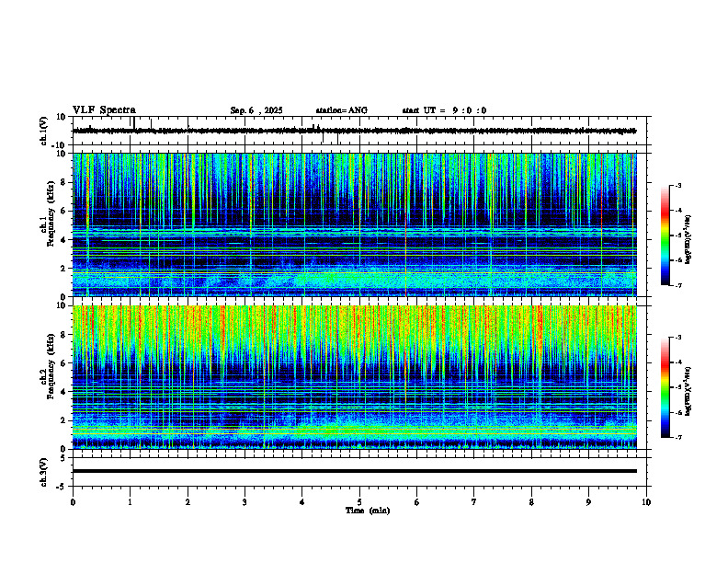Click time axis tick label "2"
This screenshot has height=563, width=728.
point(188,502)
